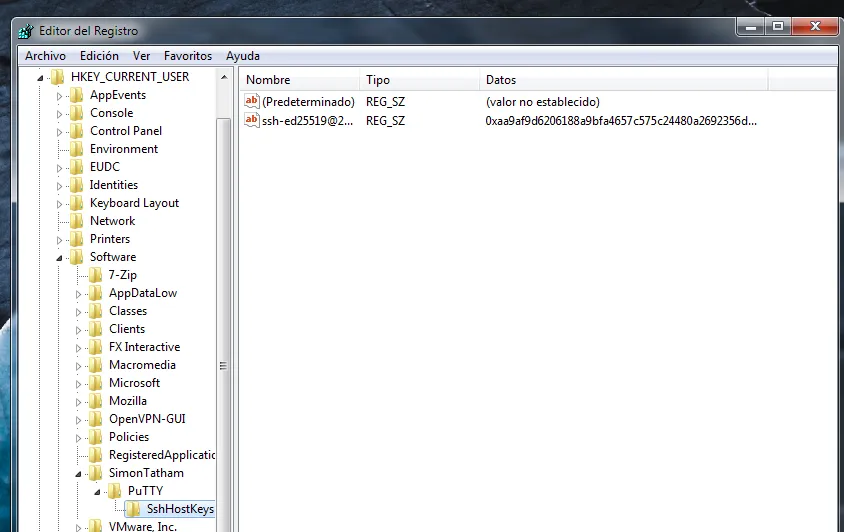This screenshot has width=844, height=532.
Task: Click the (Predeterminado) string value icon
Action: [252, 101]
